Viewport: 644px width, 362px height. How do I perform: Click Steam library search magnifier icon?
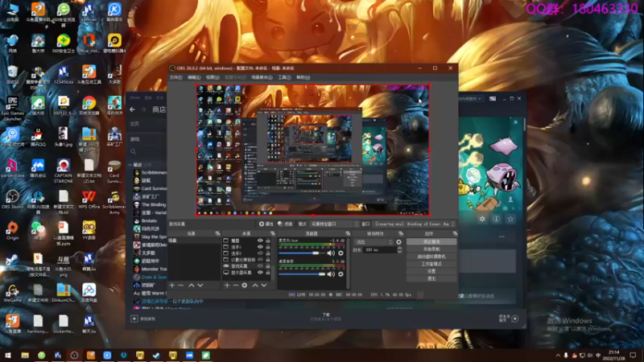pos(134,152)
